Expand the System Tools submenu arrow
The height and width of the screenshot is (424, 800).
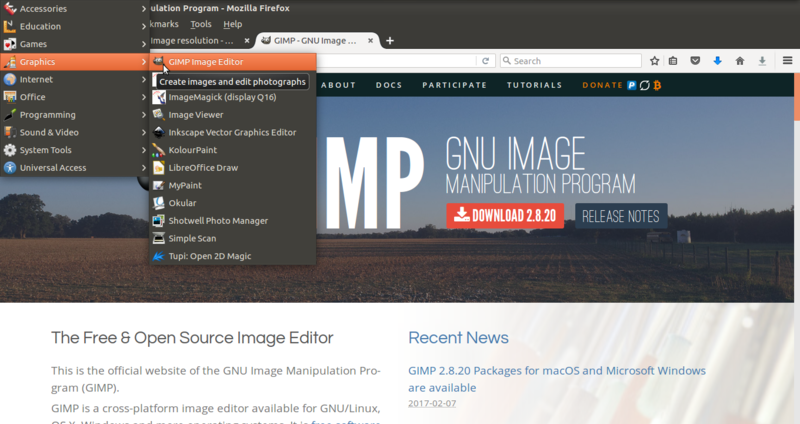click(x=144, y=150)
